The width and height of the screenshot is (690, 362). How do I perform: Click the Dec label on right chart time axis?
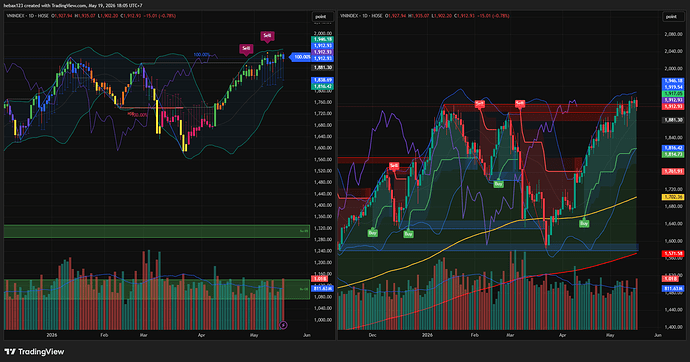(x=372, y=335)
